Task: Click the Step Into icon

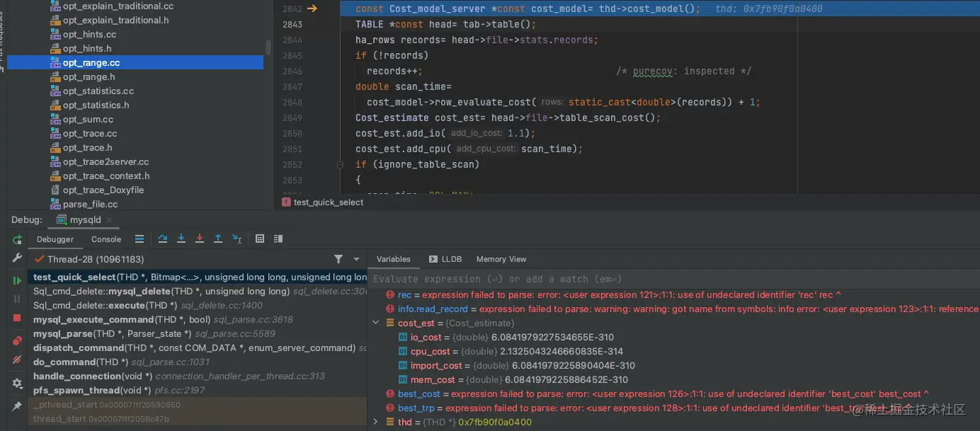Action: pyautogui.click(x=181, y=239)
